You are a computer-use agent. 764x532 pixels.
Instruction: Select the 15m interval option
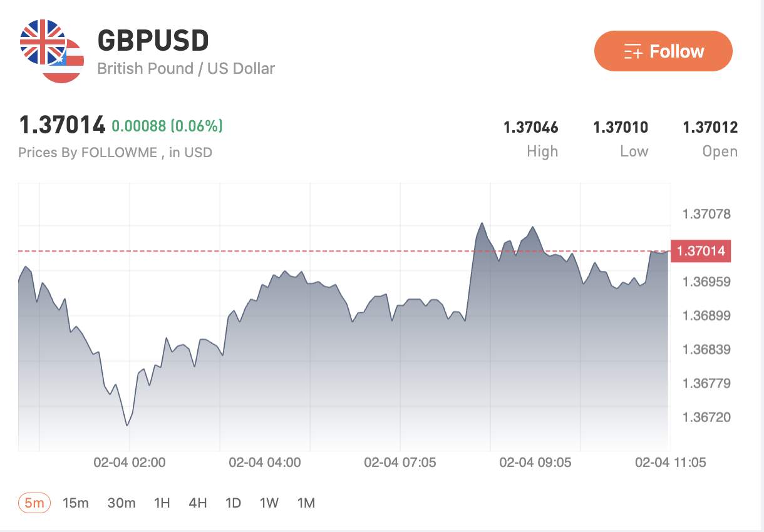[75, 503]
